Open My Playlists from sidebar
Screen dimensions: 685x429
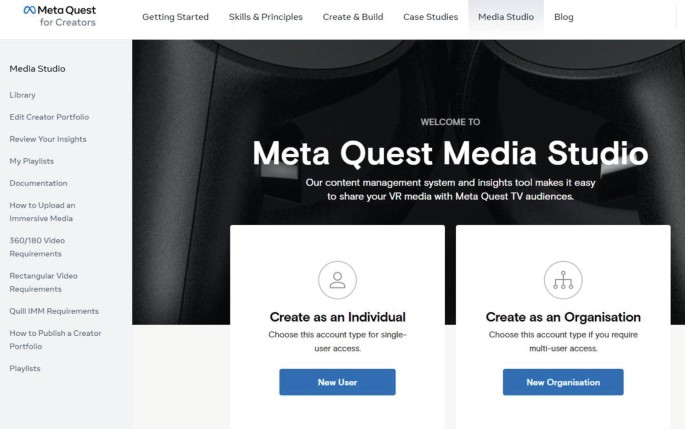tap(31, 161)
